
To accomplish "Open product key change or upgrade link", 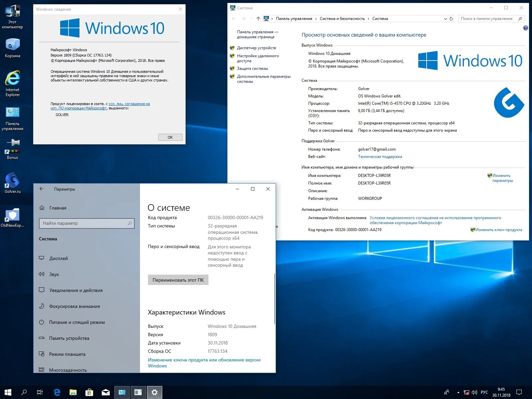I will [204, 363].
